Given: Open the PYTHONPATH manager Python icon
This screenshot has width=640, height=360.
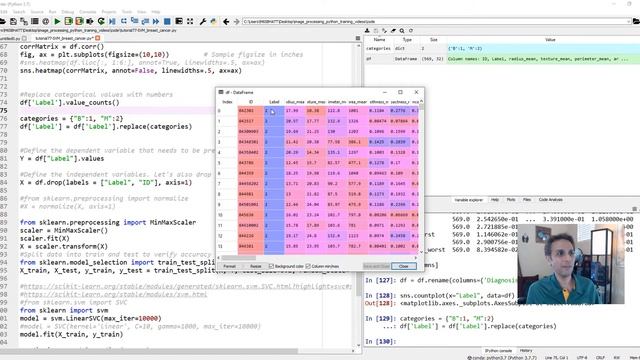Looking at the screenshot, I should point(213,21).
